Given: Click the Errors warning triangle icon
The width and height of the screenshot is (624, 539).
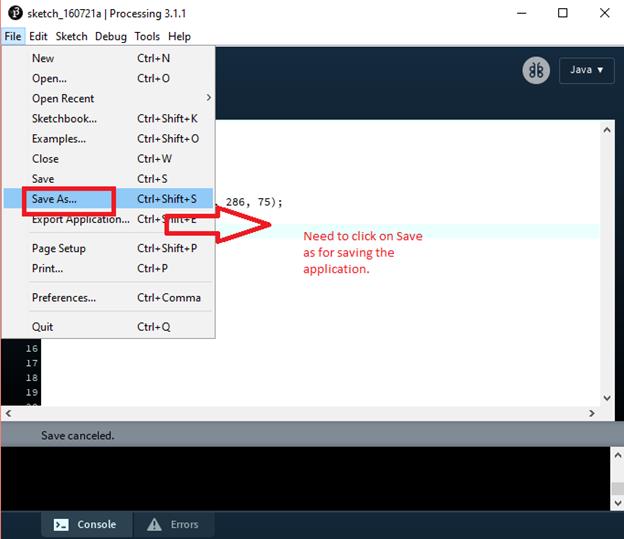Looking at the screenshot, I should tap(154, 525).
